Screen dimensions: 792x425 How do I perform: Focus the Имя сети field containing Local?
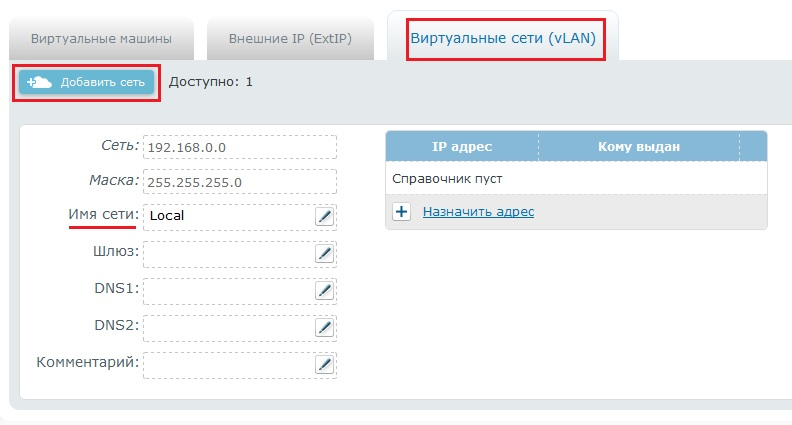click(x=228, y=216)
